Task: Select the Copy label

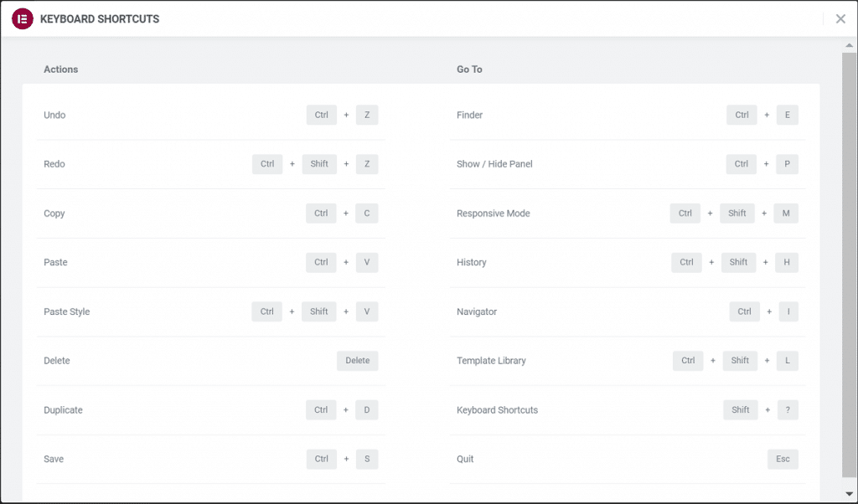Action: coord(54,213)
